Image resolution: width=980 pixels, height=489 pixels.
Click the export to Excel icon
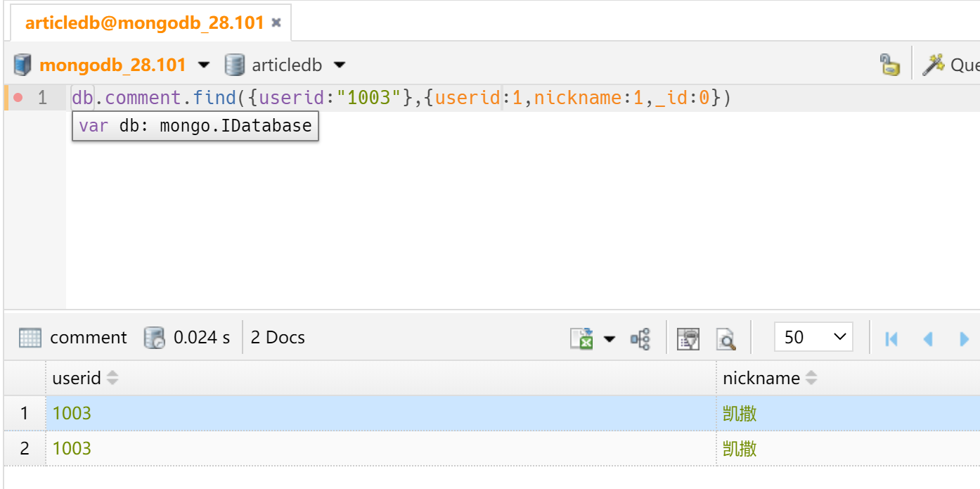point(581,338)
